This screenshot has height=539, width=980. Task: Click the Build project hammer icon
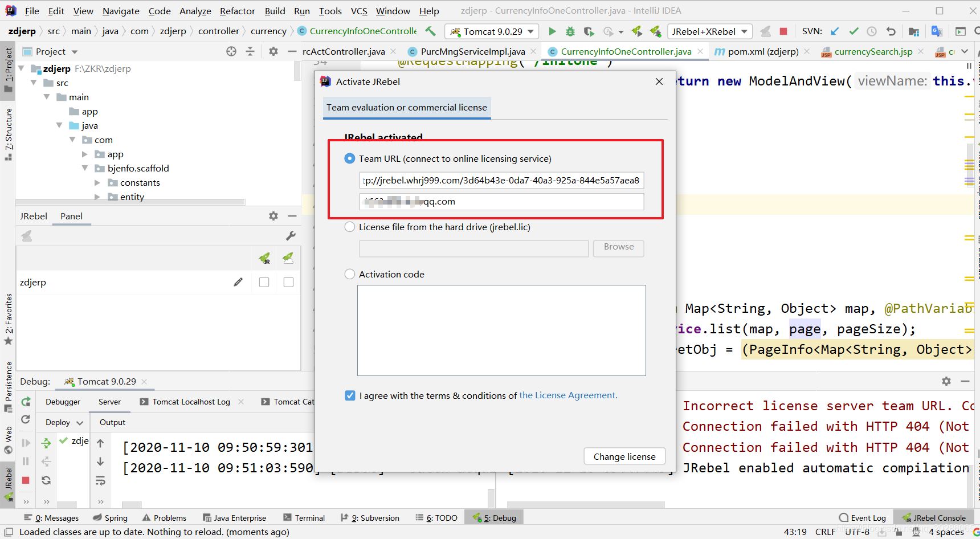[431, 31]
